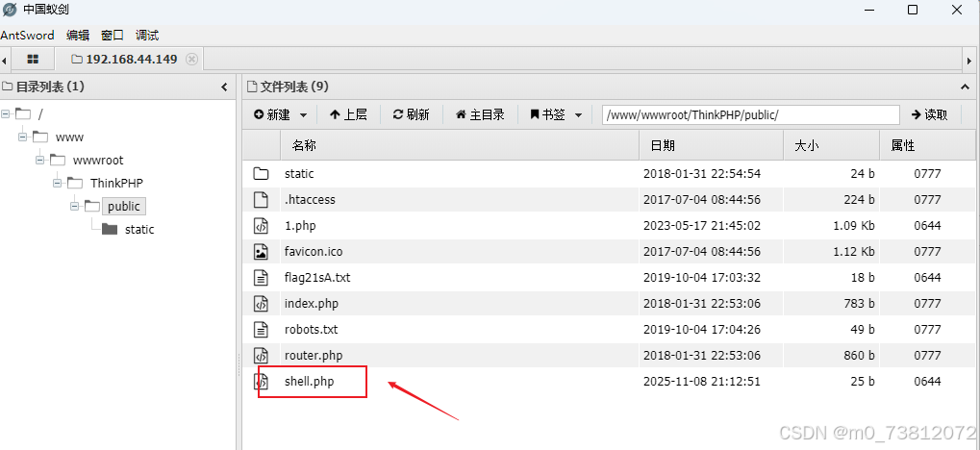Click the 1.09 Kb size cell

point(854,226)
